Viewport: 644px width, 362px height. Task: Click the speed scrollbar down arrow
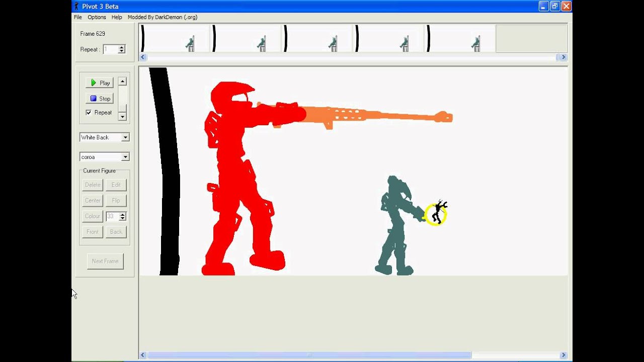pyautogui.click(x=122, y=117)
